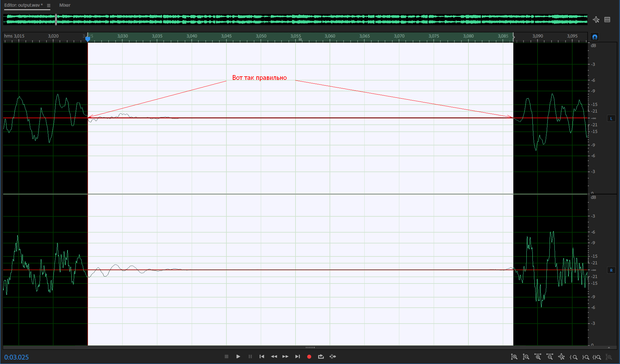Open the overview display options list icon
Screen dimensions: 620x364
[607, 20]
